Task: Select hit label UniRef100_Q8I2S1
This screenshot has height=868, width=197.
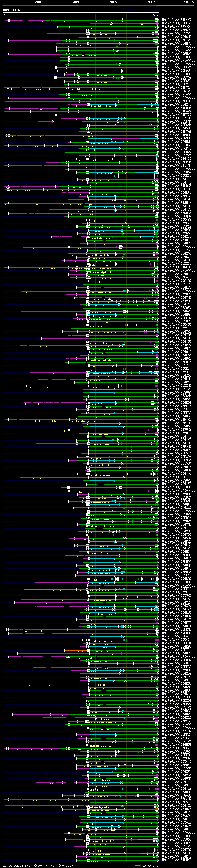Action: point(177,250)
